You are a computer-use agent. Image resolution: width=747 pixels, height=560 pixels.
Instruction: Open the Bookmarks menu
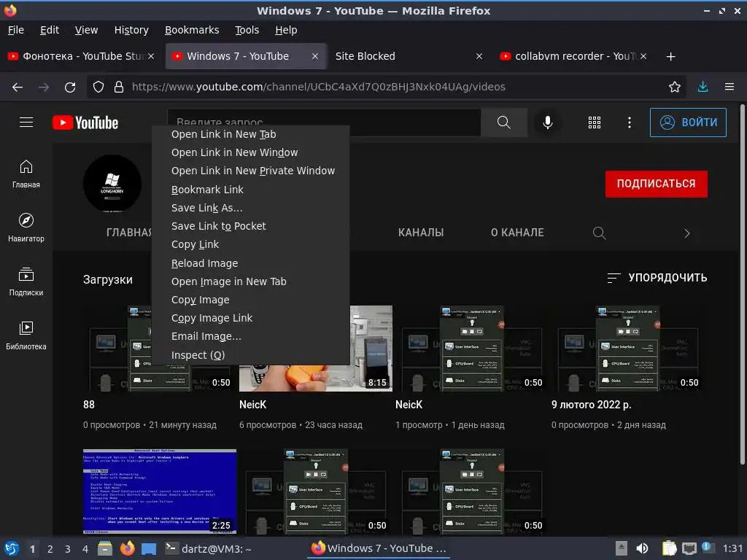192,30
